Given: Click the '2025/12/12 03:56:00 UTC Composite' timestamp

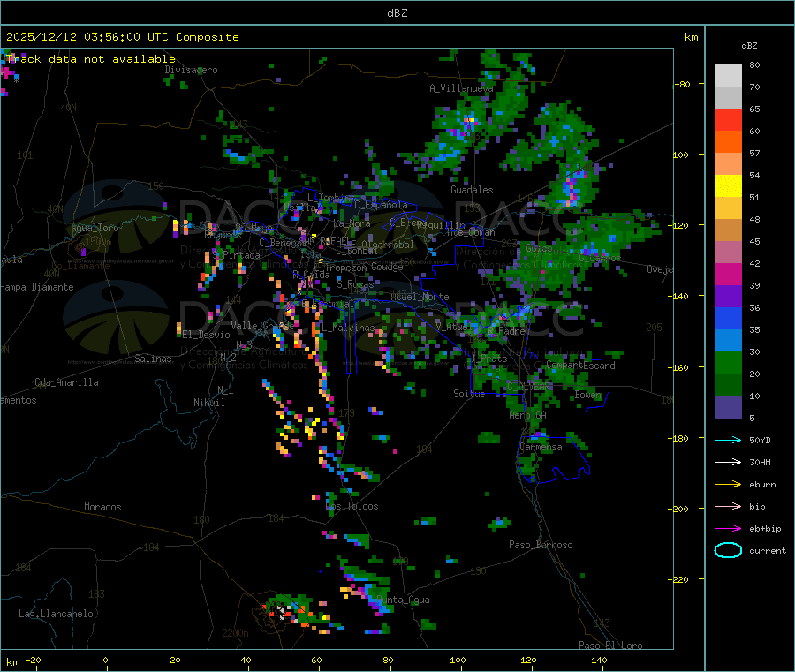Looking at the screenshot, I should tap(122, 37).
